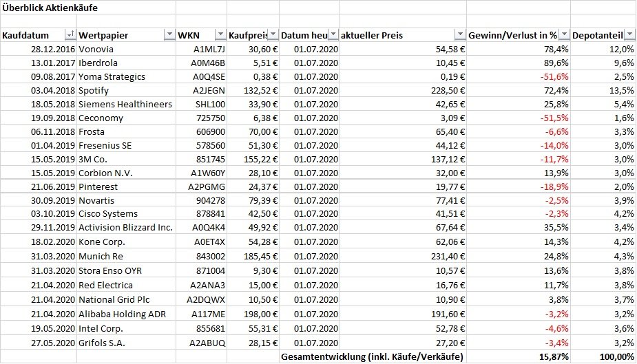Select the Munich Re cell
This screenshot has width=637, height=364.
coord(126,257)
